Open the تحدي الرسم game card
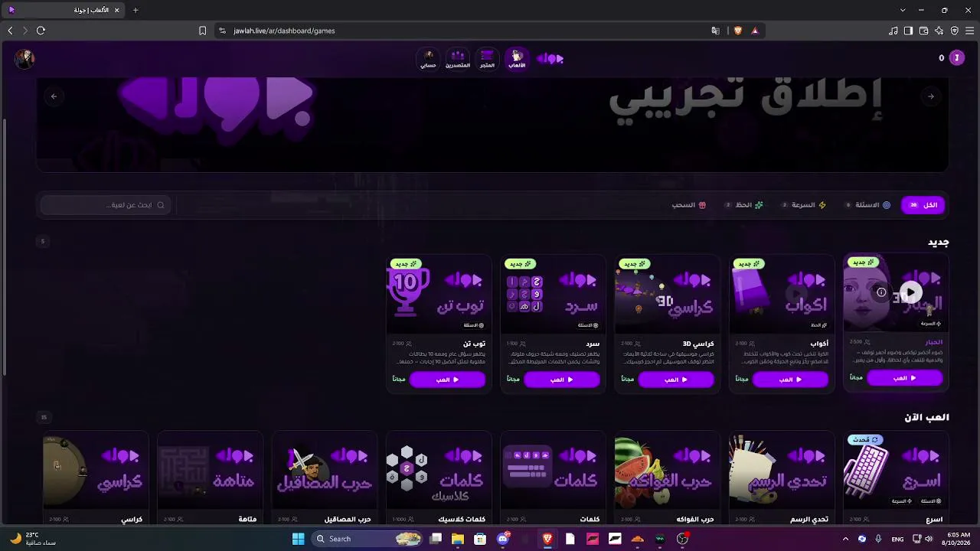The width and height of the screenshot is (980, 551). tap(782, 478)
